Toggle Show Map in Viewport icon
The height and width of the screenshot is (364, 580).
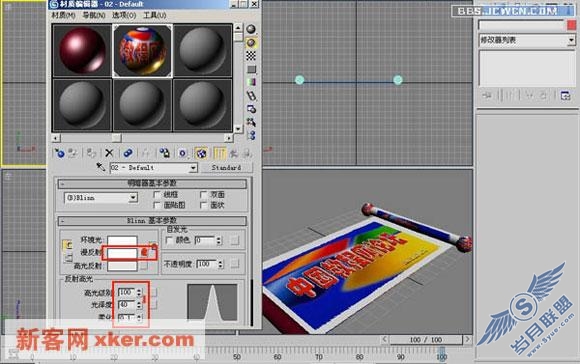tap(201, 153)
